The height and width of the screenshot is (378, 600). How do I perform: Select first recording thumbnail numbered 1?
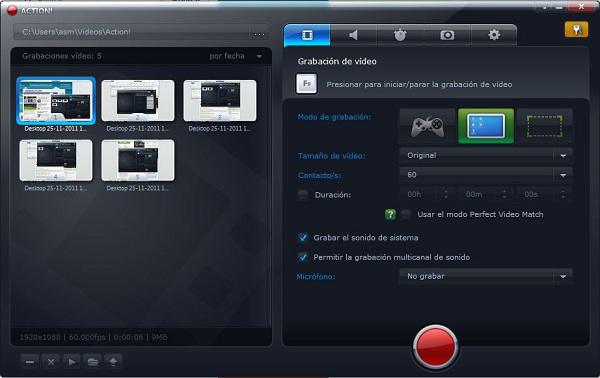click(x=56, y=101)
